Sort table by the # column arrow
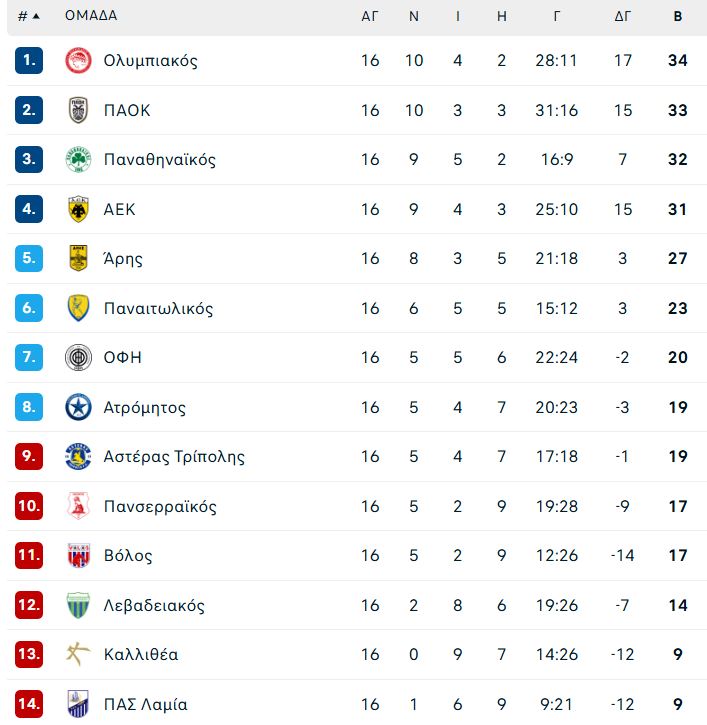Viewport: 707px width, 725px height. tap(36, 16)
